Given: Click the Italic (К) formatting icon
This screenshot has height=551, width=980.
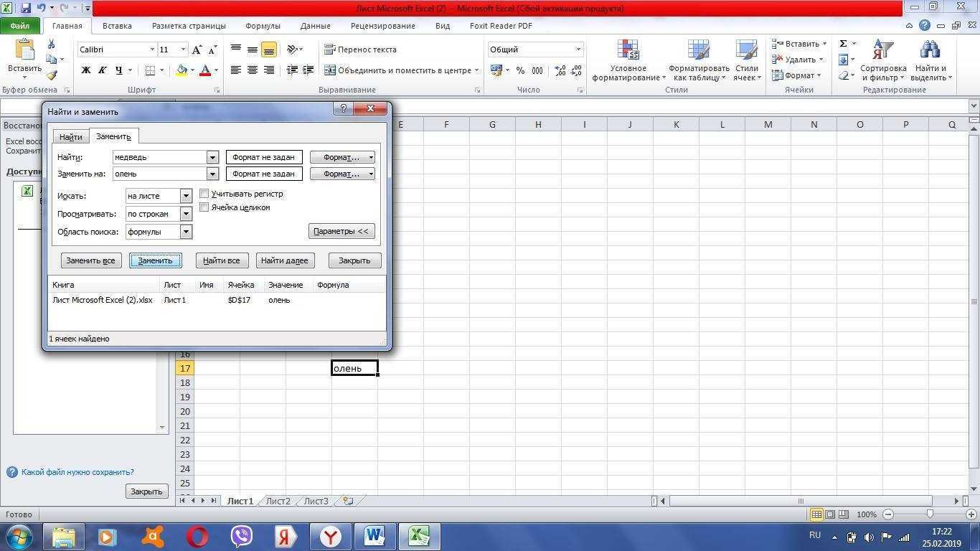Looking at the screenshot, I should coord(103,70).
